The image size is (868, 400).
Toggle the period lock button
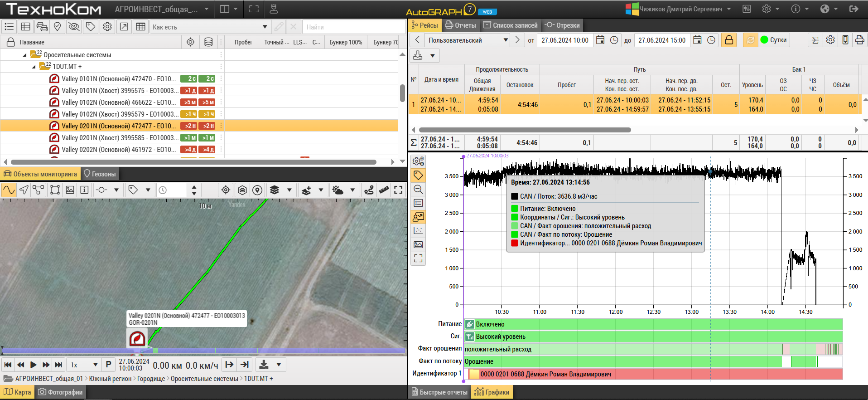pyautogui.click(x=729, y=40)
